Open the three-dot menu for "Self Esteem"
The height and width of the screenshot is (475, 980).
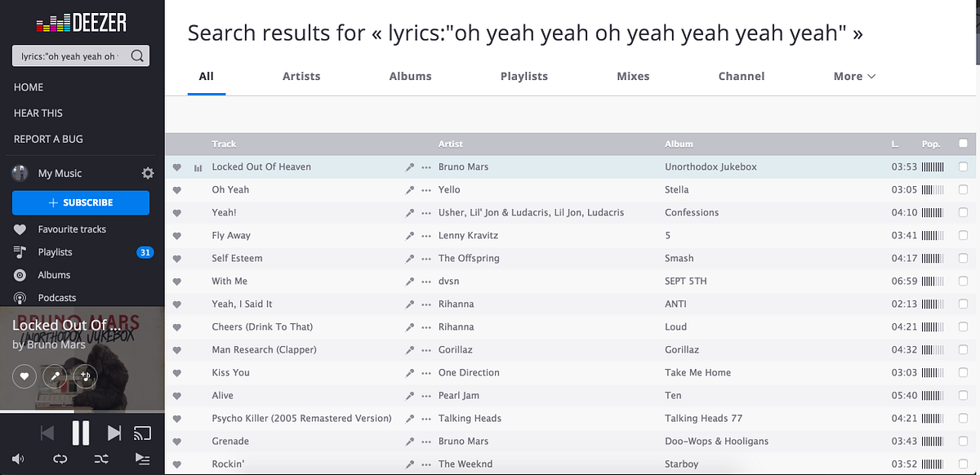(425, 259)
